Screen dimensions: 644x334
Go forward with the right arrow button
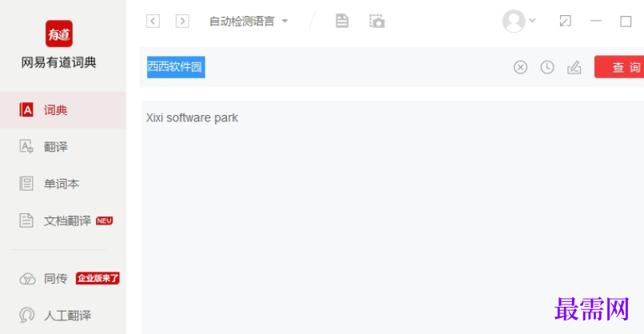click(182, 21)
